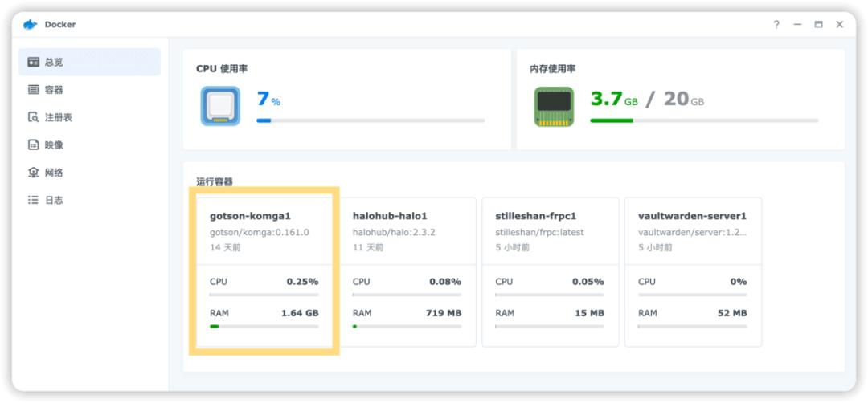Click the vaultwarden/server image text
Viewport: 868px width, 403px height.
tap(693, 233)
